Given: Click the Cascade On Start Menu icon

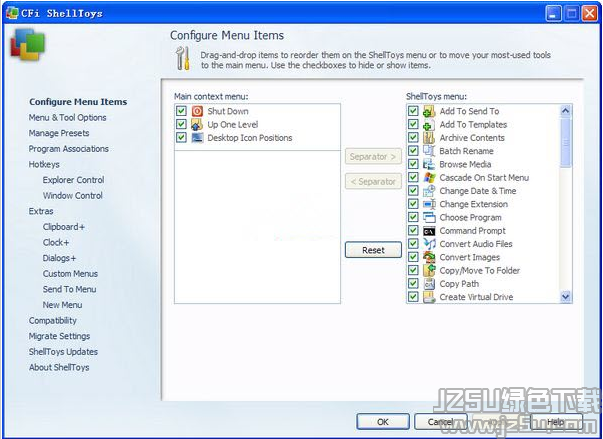Looking at the screenshot, I should tap(429, 178).
